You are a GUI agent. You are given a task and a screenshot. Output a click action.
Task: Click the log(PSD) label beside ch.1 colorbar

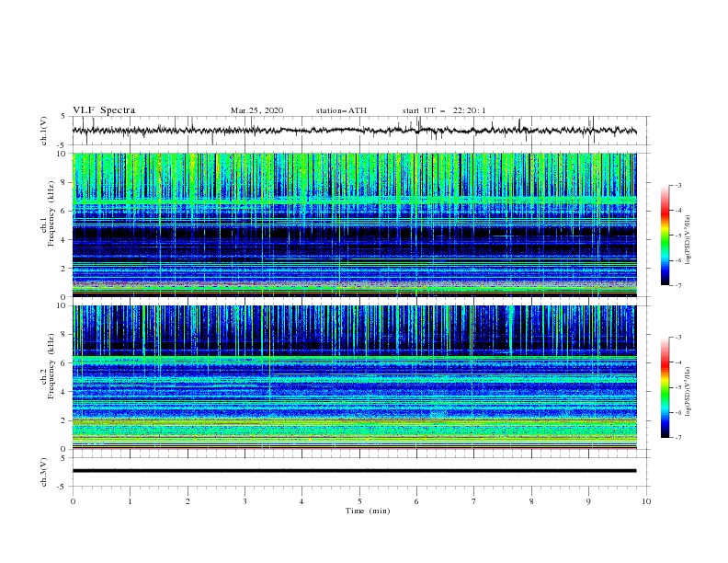[688, 240]
